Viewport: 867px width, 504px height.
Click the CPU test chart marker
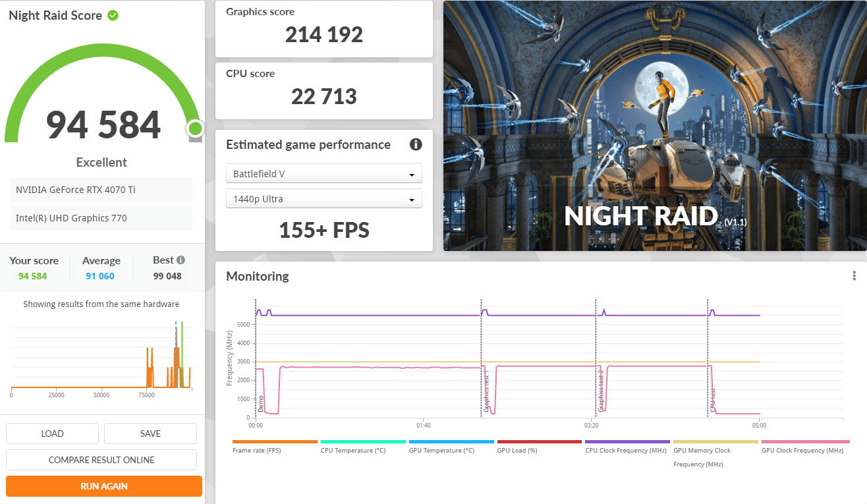(x=713, y=400)
